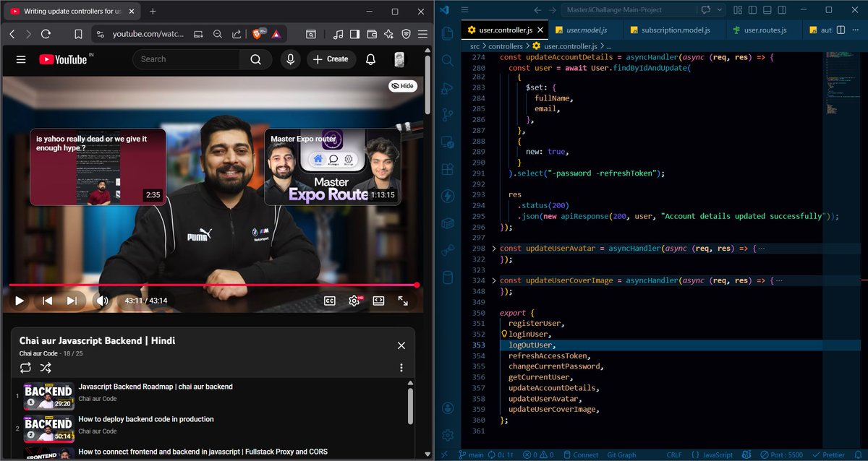The image size is (868, 461).
Task: Open Brave VPN shield icon
Action: click(406, 34)
